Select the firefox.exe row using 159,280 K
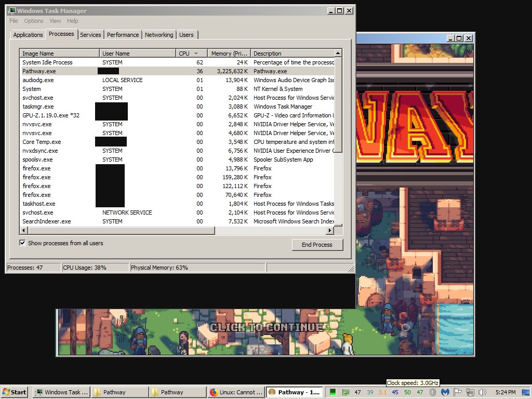The image size is (532, 399). pos(177,177)
